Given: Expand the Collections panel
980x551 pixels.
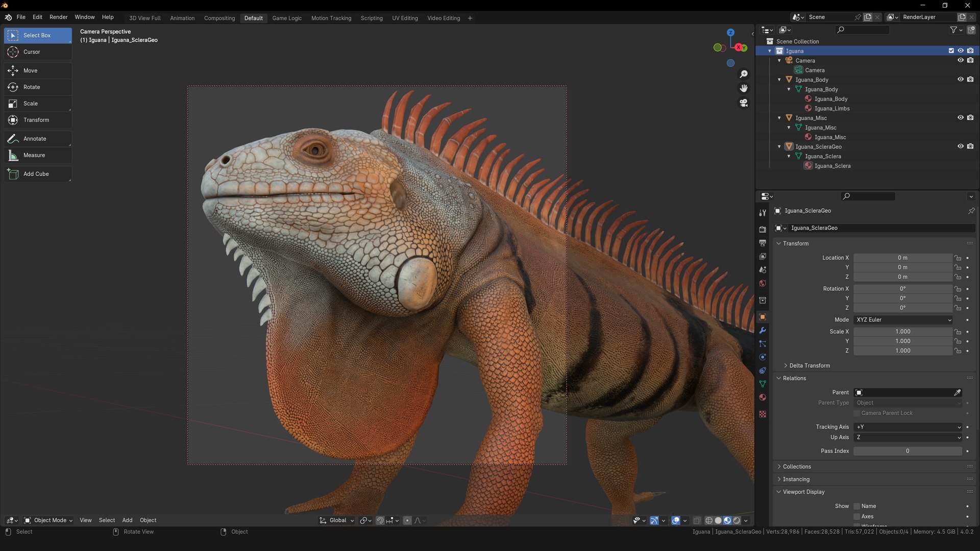Looking at the screenshot, I should 797,467.
